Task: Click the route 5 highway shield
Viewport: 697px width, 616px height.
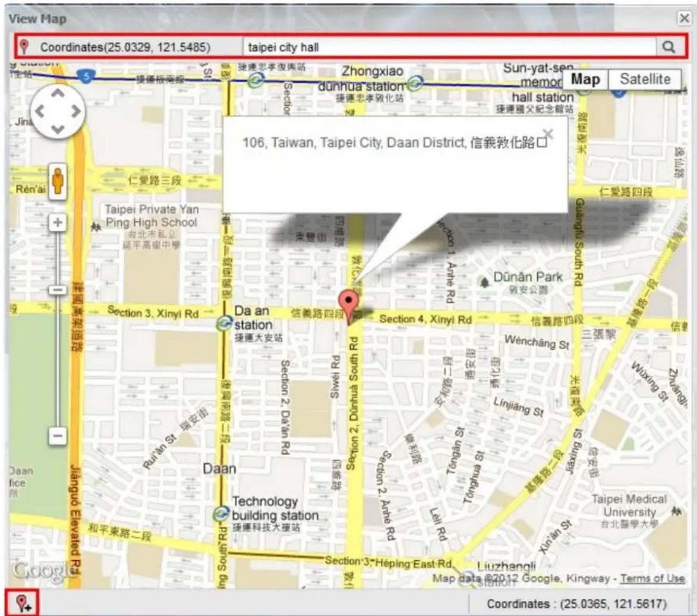Action: point(86,77)
